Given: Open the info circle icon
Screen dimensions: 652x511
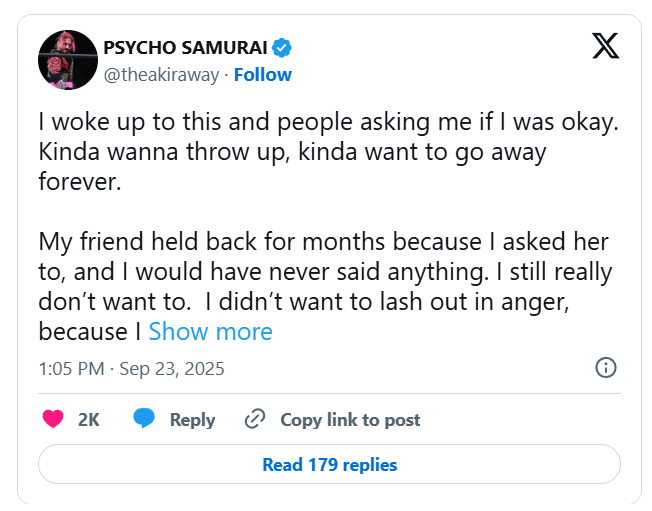Looking at the screenshot, I should (605, 368).
